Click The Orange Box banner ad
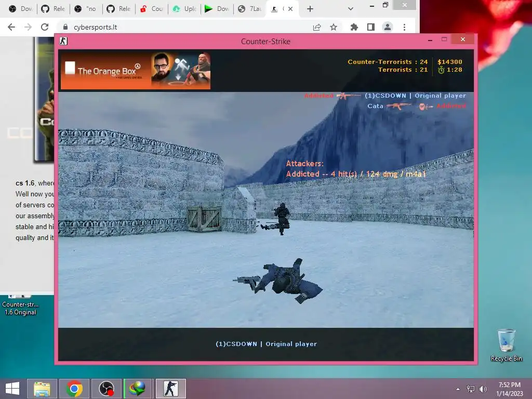This screenshot has height=399, width=532. coord(136,71)
